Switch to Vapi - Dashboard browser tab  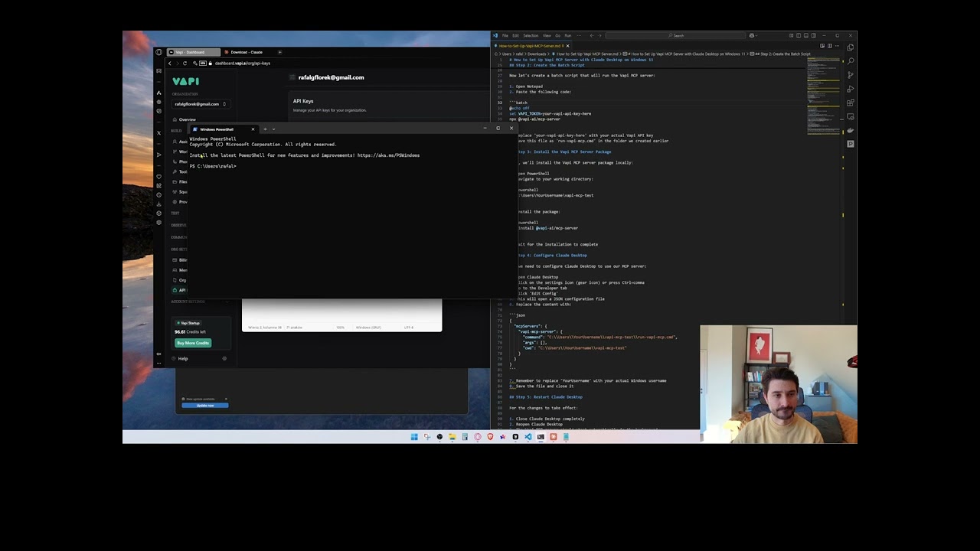click(193, 52)
